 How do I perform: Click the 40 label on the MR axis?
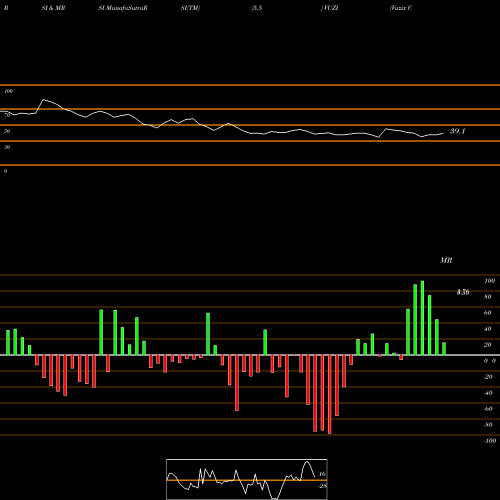click(x=488, y=329)
